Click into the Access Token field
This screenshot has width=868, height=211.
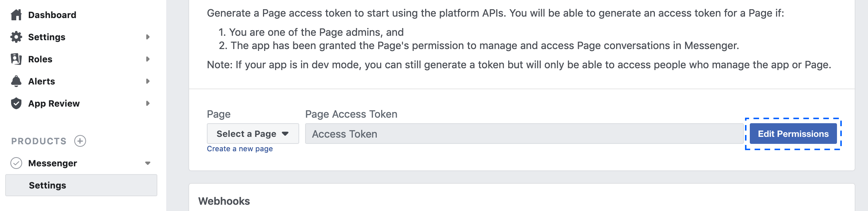[524, 134]
